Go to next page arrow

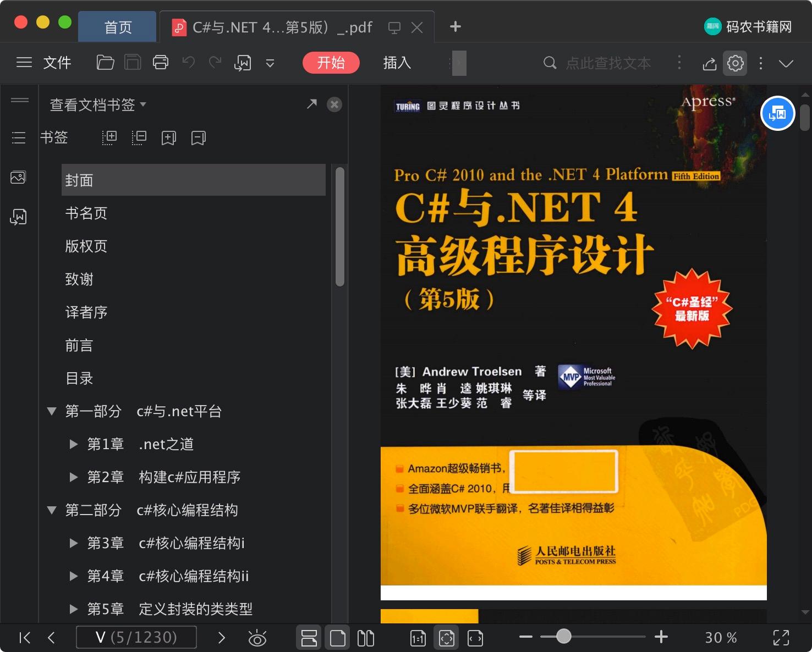[x=221, y=638]
